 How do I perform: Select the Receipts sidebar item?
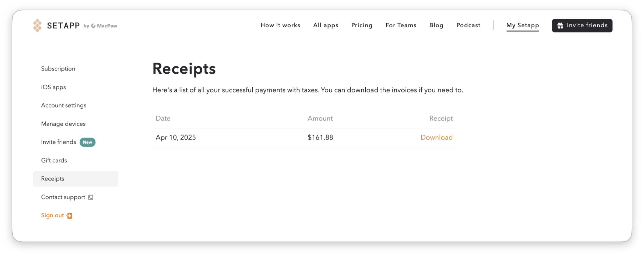click(75, 179)
